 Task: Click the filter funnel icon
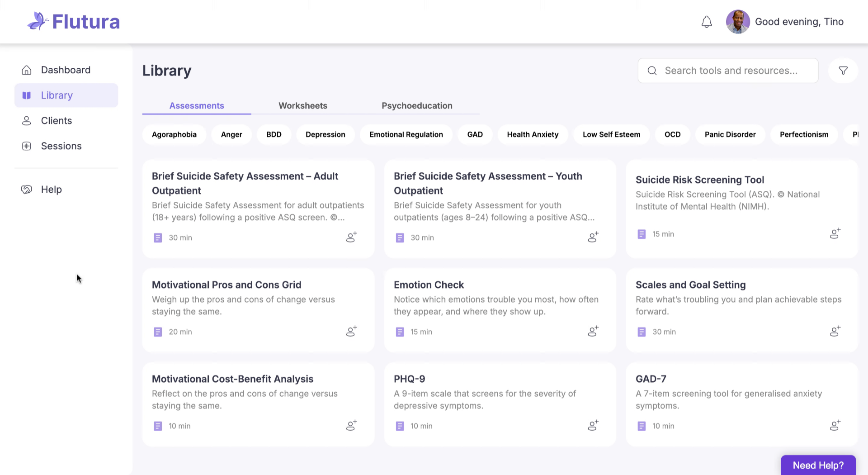pos(843,71)
